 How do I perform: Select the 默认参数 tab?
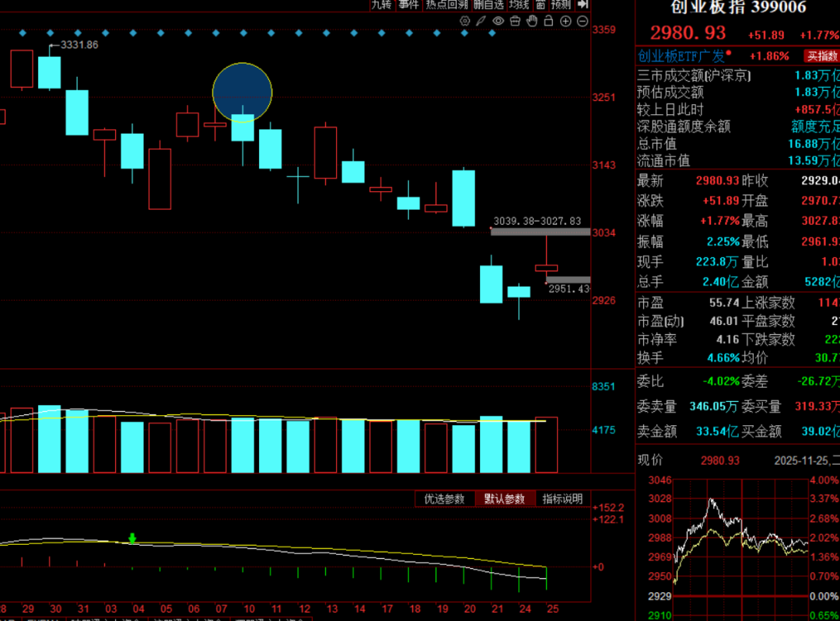[x=504, y=499]
